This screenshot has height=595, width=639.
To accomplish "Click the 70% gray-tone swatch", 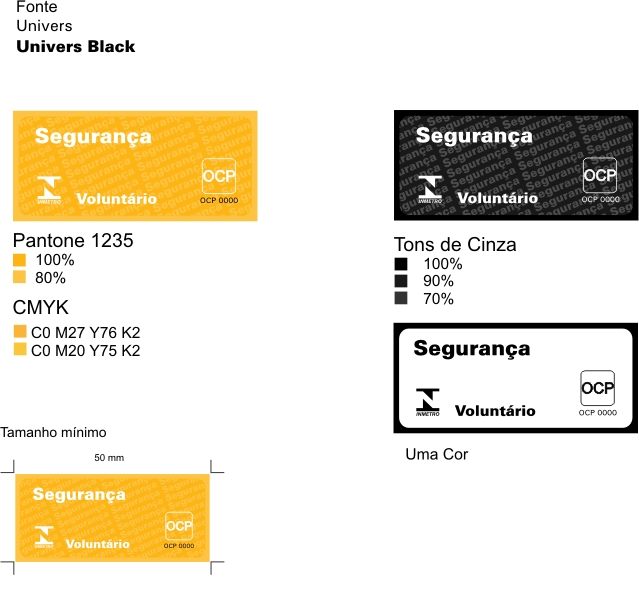I will click(401, 298).
